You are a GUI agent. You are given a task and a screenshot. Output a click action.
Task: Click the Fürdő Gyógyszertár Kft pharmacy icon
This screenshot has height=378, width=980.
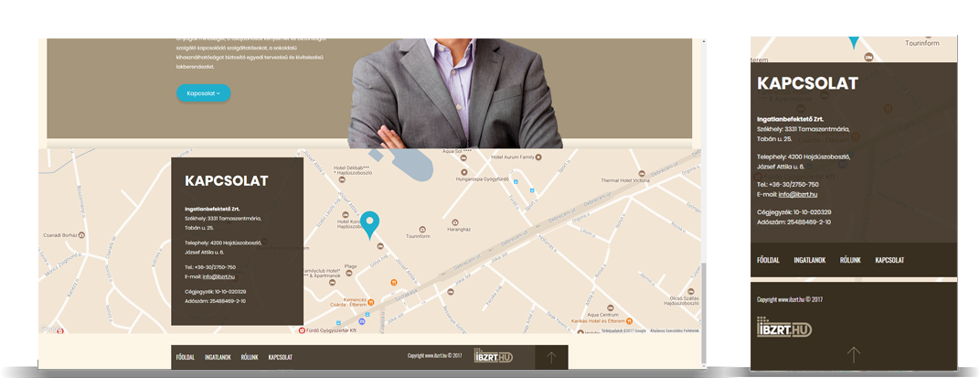click(302, 329)
